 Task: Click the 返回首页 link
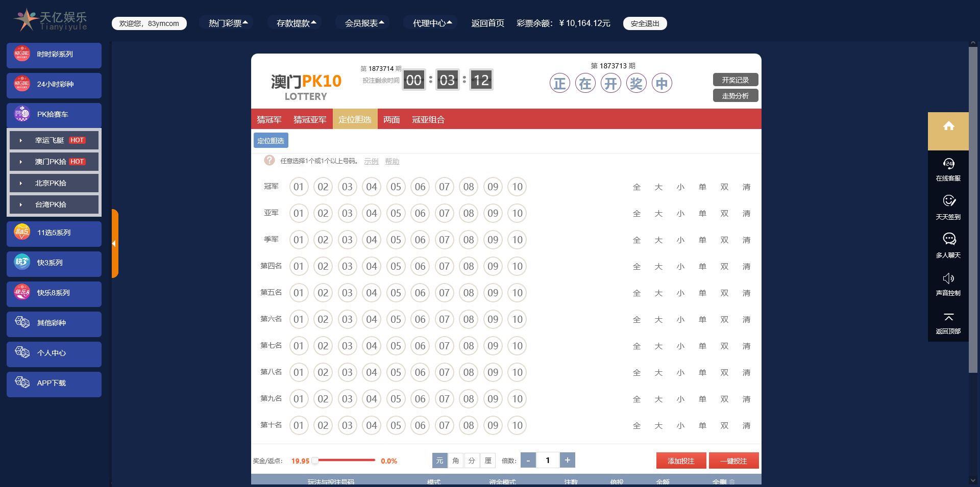[487, 23]
